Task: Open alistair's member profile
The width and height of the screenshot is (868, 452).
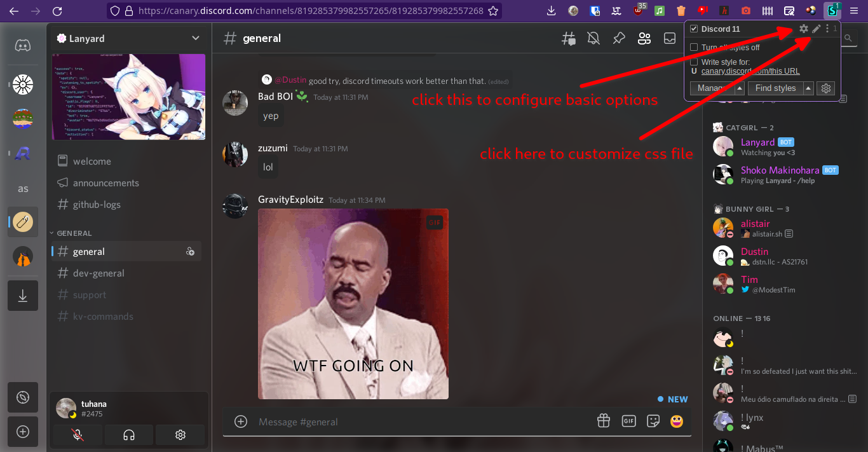Action: tap(785, 228)
